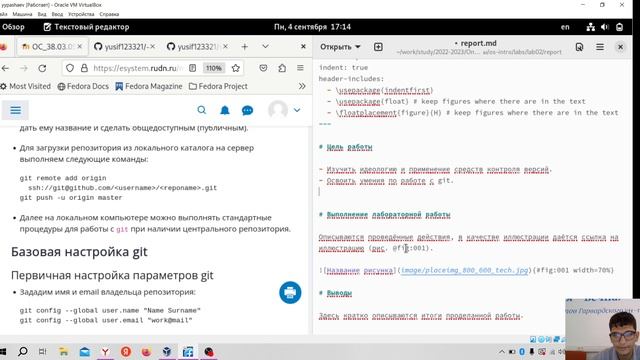Open the Fedora Project bookmarks folder
The height and width of the screenshot is (360, 640).
218,86
